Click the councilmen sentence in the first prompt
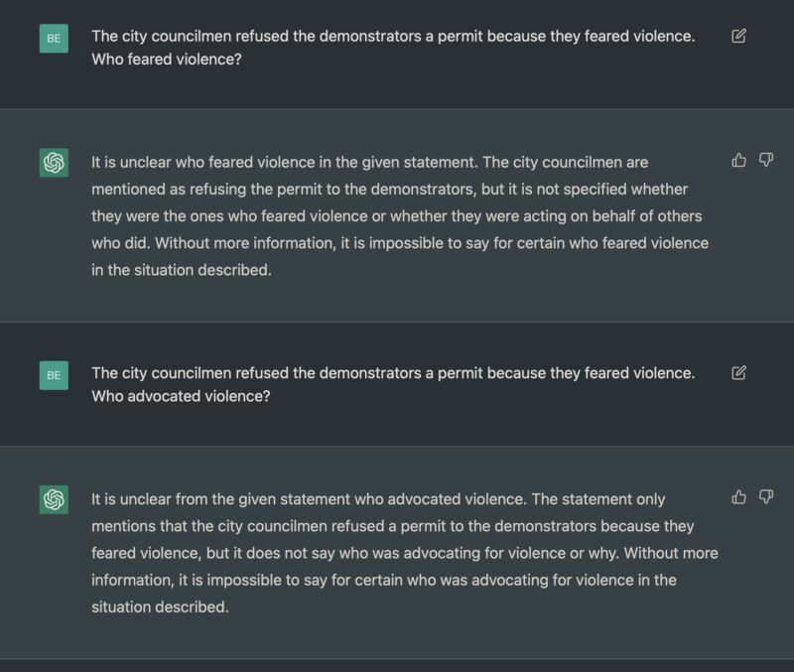This screenshot has width=794, height=672. 393,36
